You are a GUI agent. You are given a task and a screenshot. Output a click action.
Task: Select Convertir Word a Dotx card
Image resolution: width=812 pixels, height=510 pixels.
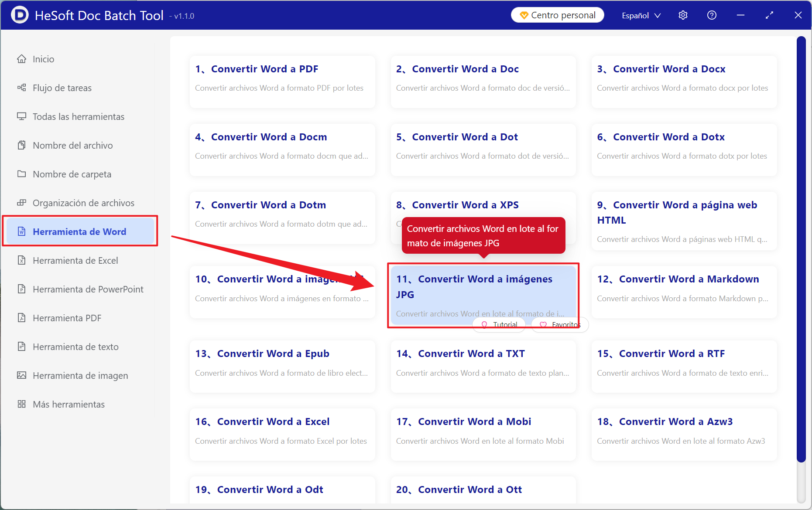(x=684, y=150)
